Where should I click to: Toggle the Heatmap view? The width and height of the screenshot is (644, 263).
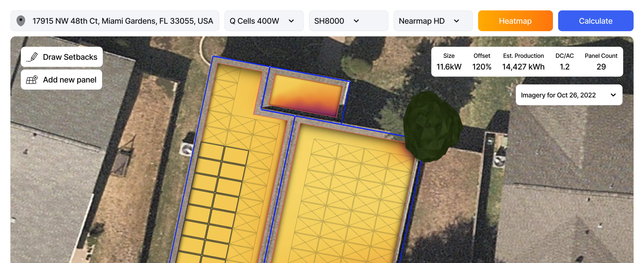515,21
